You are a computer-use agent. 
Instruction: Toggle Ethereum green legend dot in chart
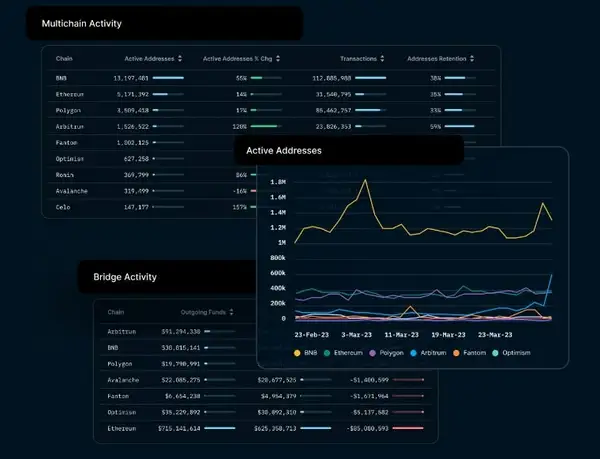pos(327,353)
